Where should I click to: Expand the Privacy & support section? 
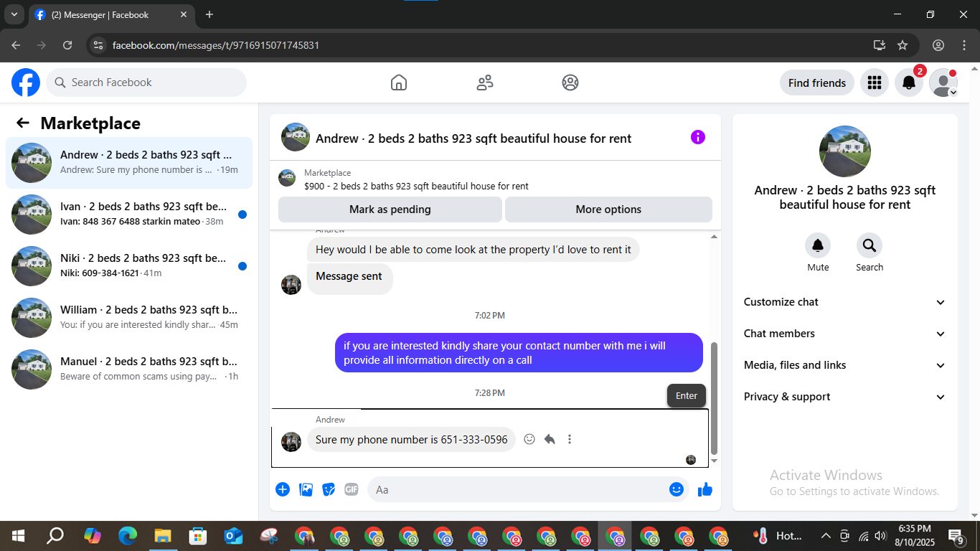click(x=845, y=397)
